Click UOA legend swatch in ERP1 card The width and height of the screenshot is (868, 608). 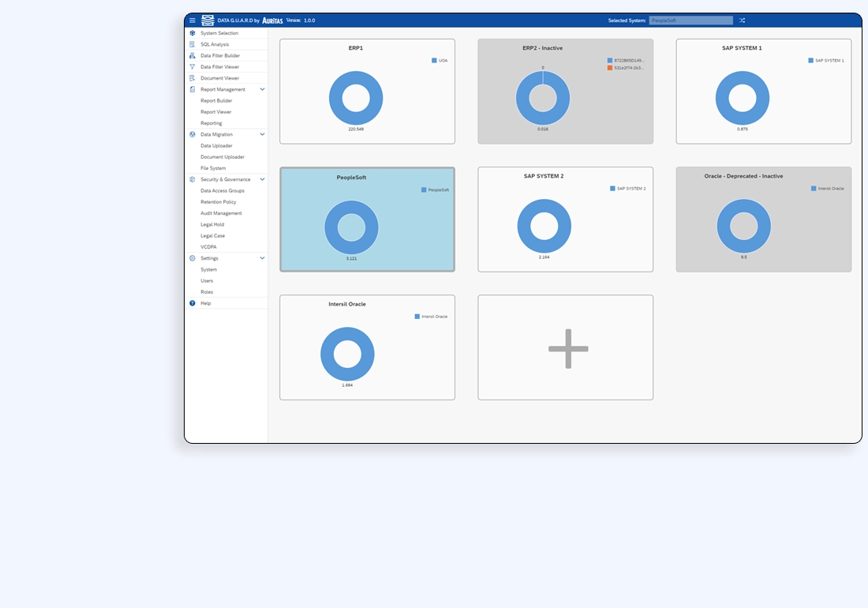[434, 60]
